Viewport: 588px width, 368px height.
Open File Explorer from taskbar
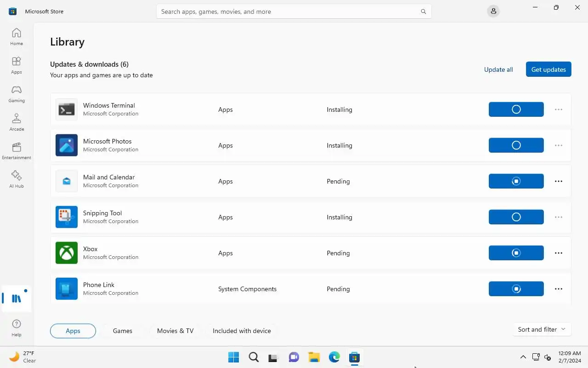tap(314, 357)
